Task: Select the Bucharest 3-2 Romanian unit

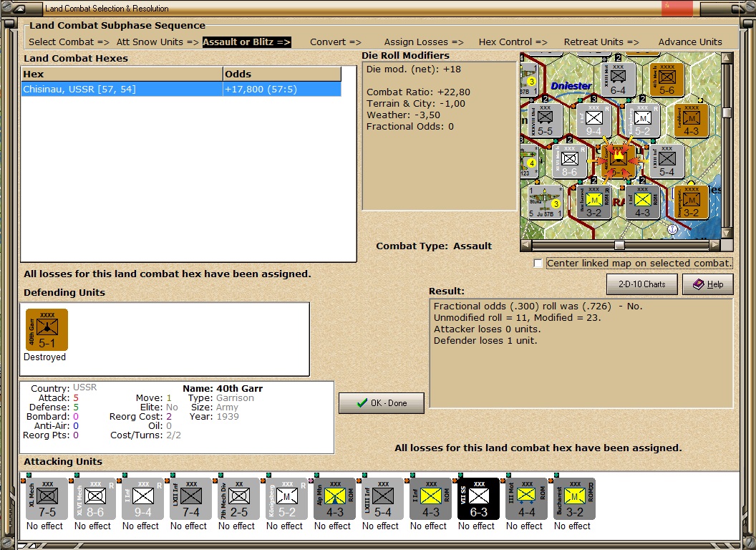Action: (x=574, y=499)
